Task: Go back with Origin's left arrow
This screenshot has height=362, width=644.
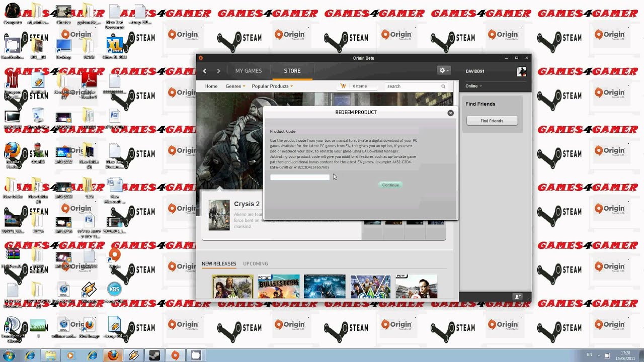Action: tap(204, 71)
